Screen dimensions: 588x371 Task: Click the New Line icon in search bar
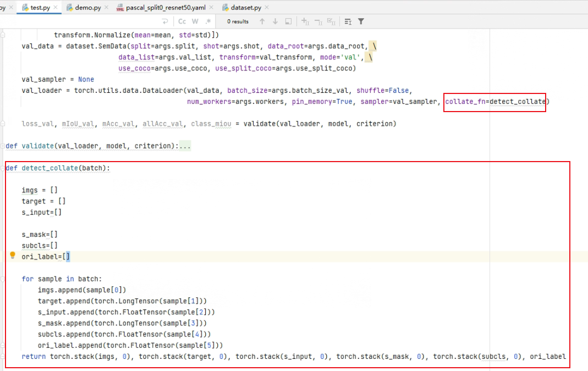click(165, 21)
